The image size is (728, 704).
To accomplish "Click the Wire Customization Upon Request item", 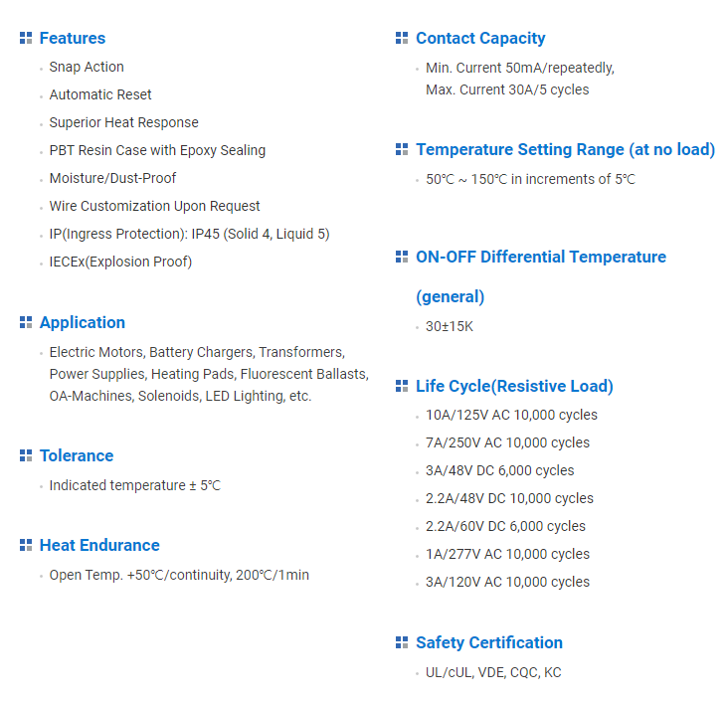I will point(154,206).
